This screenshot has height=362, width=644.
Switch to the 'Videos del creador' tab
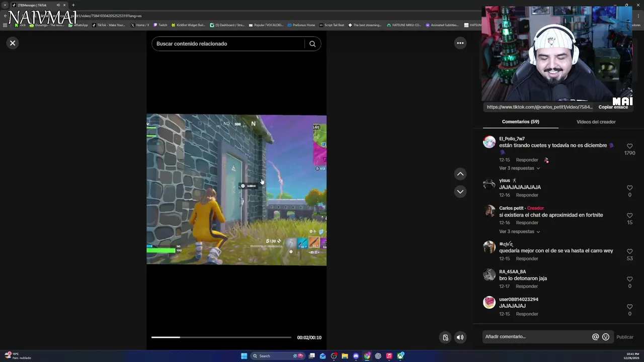(x=596, y=122)
